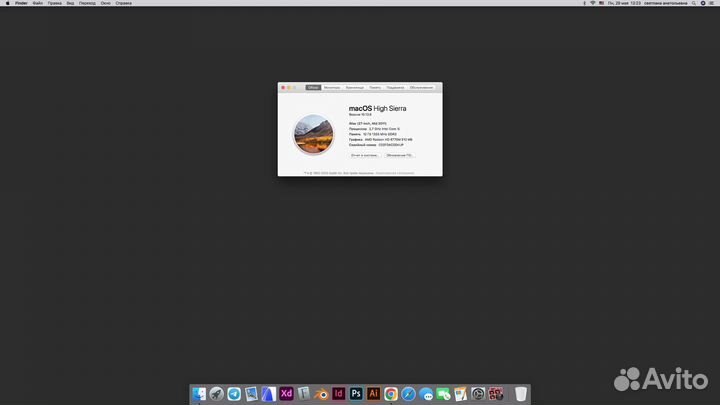
Task: Open the Trash in the Dock
Action: click(521, 394)
